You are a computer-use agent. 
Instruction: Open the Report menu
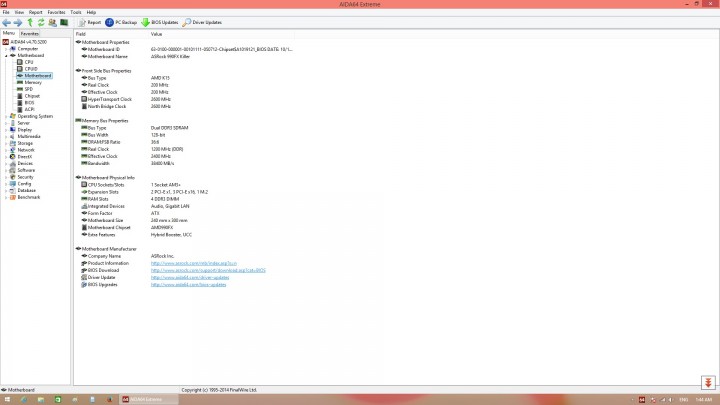pyautogui.click(x=35, y=12)
